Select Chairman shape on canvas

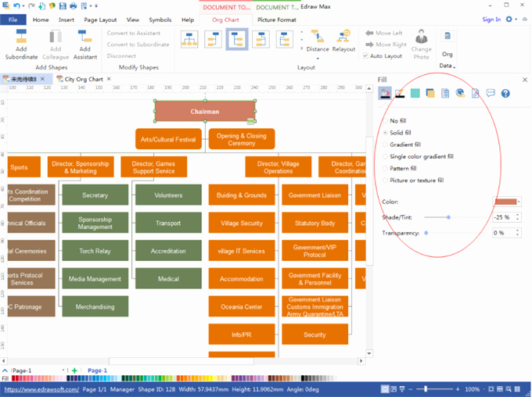pos(205,111)
